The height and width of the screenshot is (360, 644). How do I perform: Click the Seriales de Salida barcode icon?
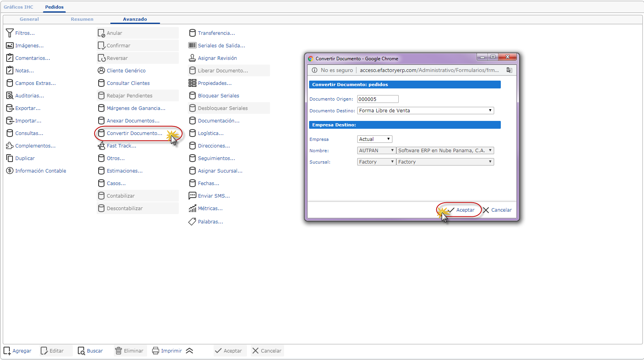coord(192,45)
